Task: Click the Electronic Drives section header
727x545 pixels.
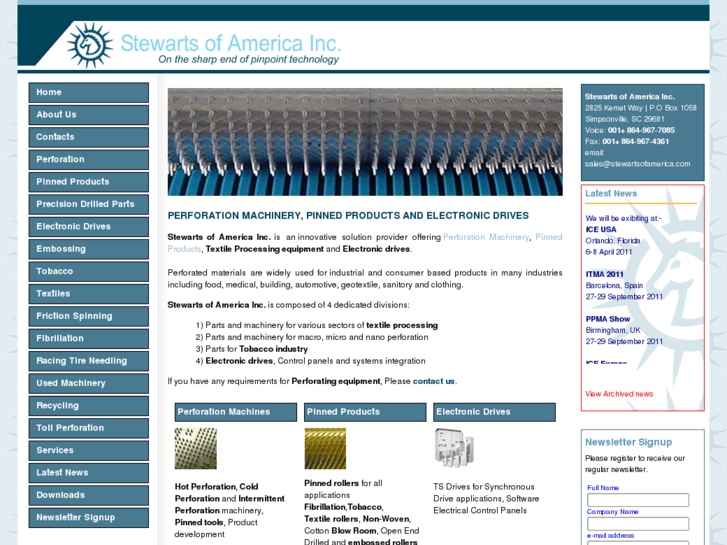Action: [494, 412]
